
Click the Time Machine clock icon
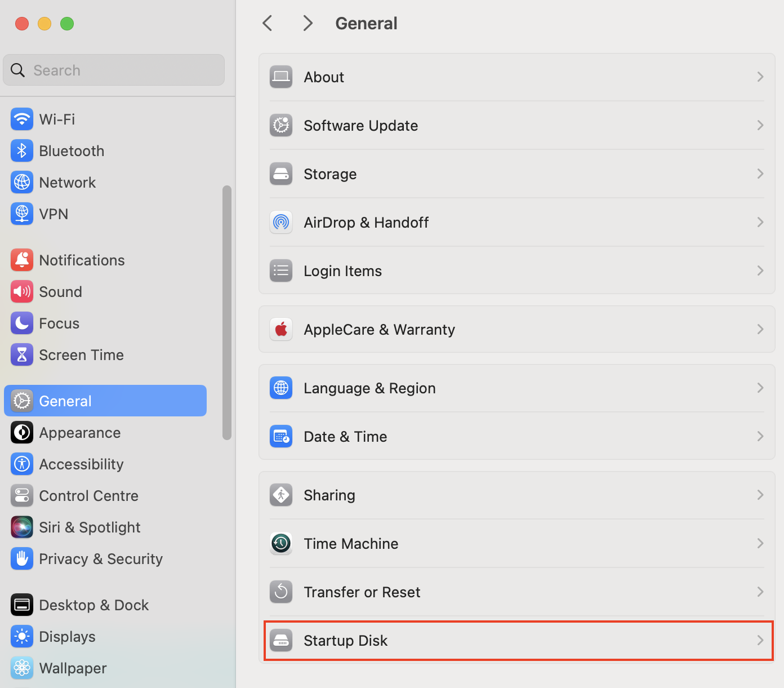(281, 544)
